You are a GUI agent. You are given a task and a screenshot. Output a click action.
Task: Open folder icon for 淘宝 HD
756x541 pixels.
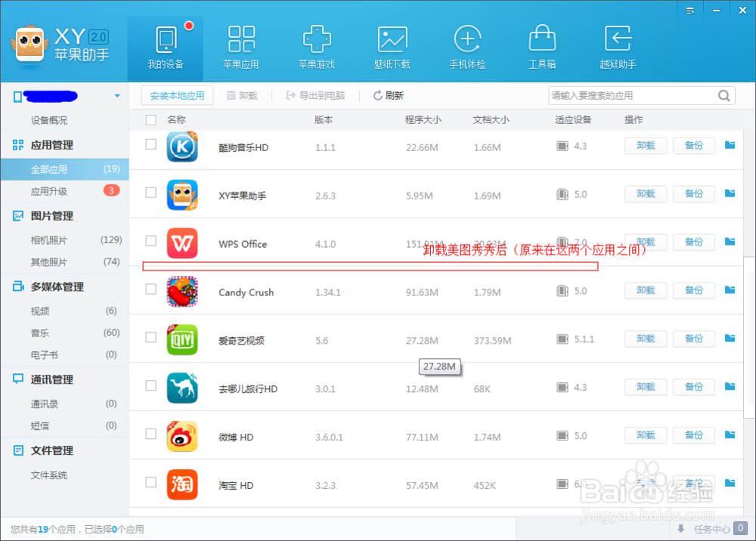coord(730,483)
